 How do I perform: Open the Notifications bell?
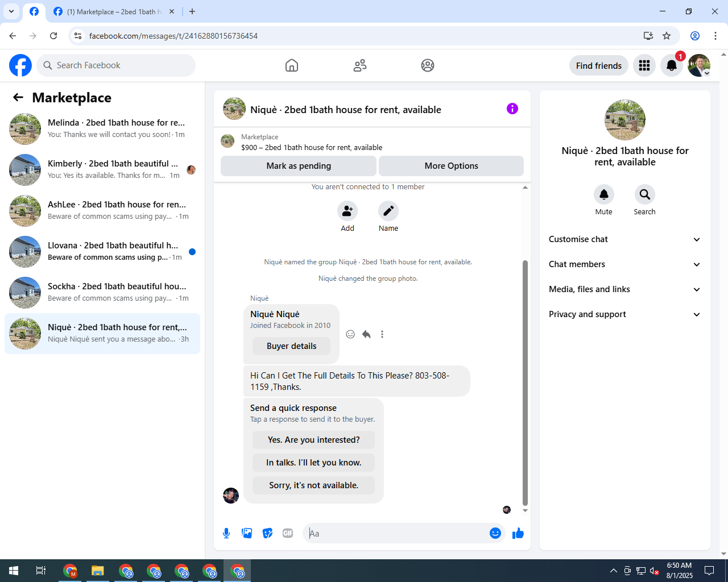point(672,65)
